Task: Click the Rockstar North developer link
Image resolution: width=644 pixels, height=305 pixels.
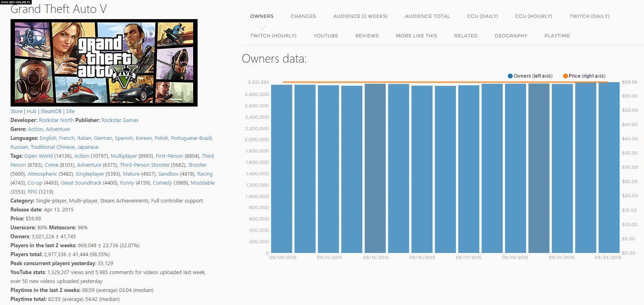Action: click(x=56, y=120)
